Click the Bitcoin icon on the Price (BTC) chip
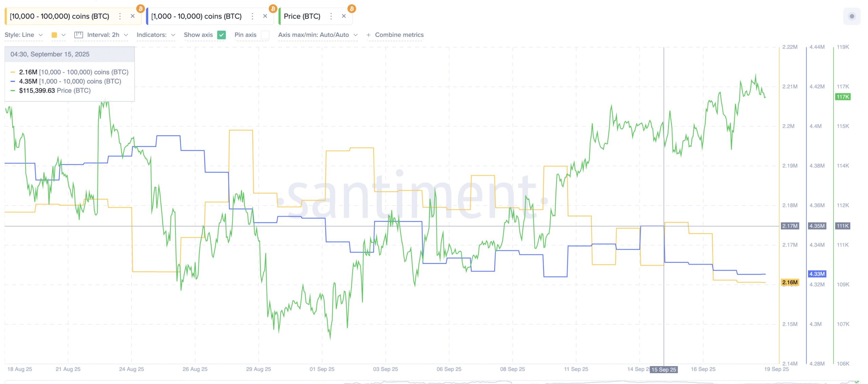Image resolution: width=868 pixels, height=384 pixels. click(x=351, y=8)
